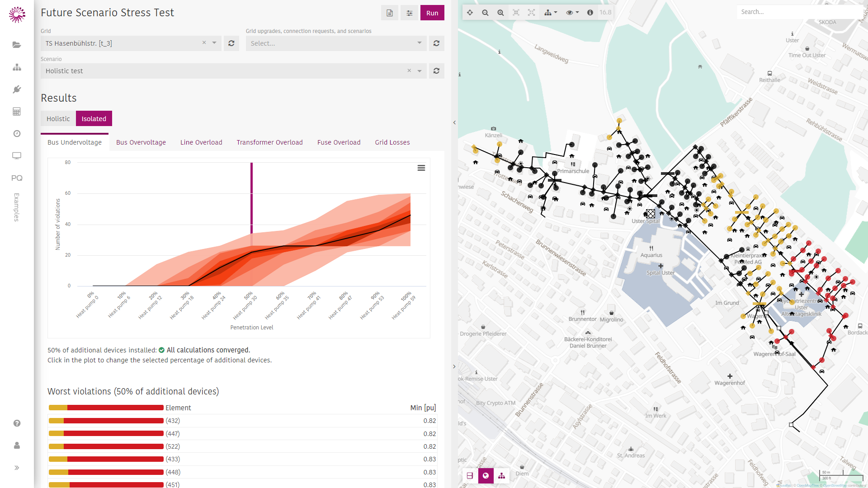Center the map with crosshair tool
This screenshot has width=868, height=488.
tap(470, 13)
